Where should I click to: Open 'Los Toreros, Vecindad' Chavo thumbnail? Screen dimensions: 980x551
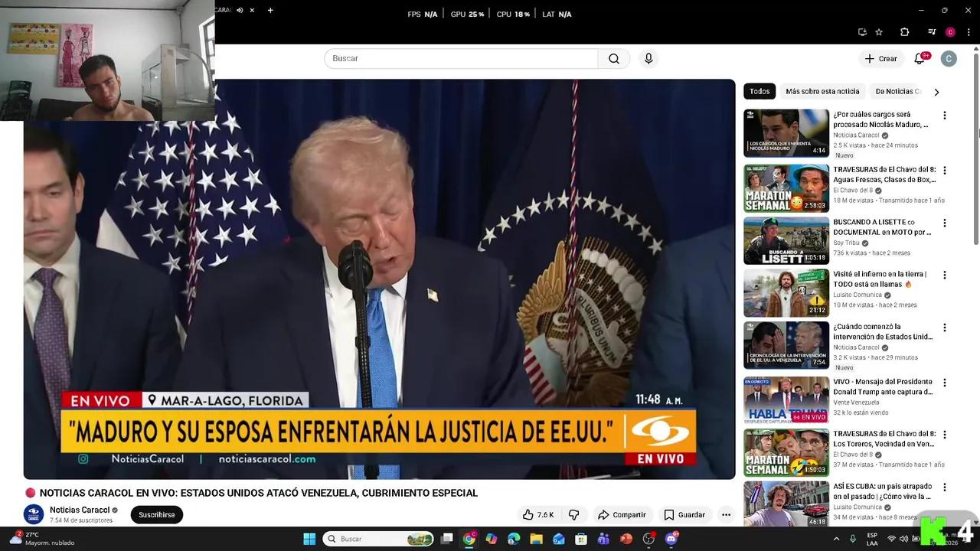tap(786, 452)
